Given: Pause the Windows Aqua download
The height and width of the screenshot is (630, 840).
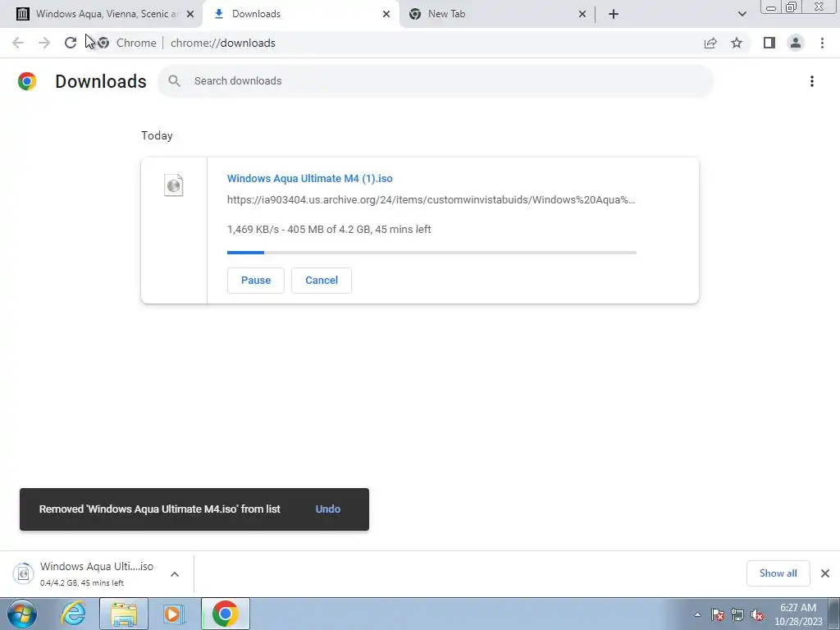Looking at the screenshot, I should tap(256, 281).
